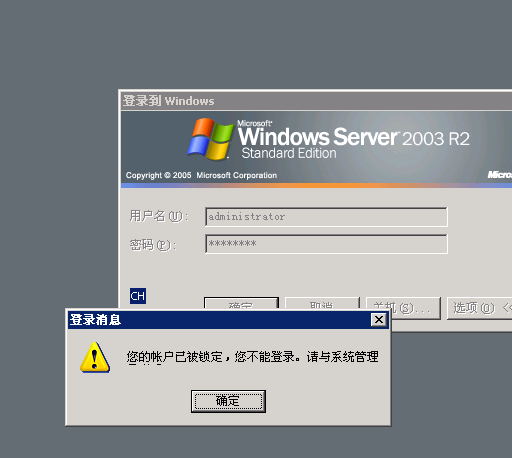Click the orange gradient stripe under the banner

coord(316,185)
